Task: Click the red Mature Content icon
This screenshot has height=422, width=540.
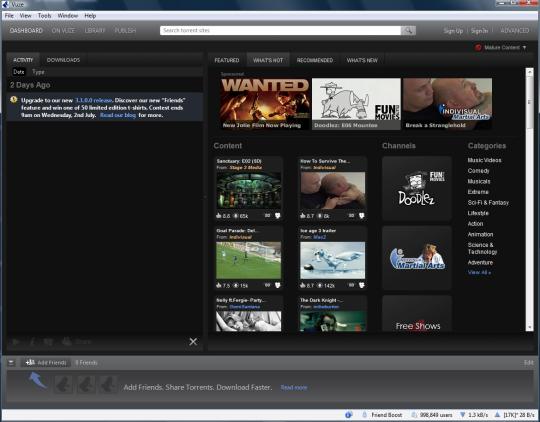Action: (x=478, y=48)
